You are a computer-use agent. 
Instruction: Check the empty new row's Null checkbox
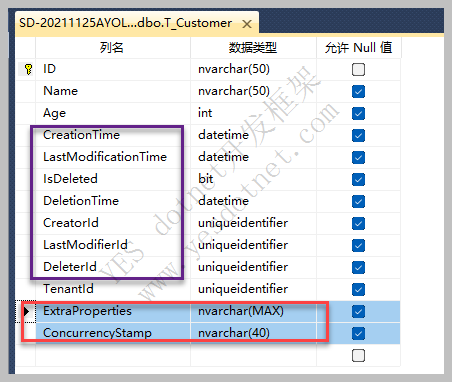click(x=358, y=355)
